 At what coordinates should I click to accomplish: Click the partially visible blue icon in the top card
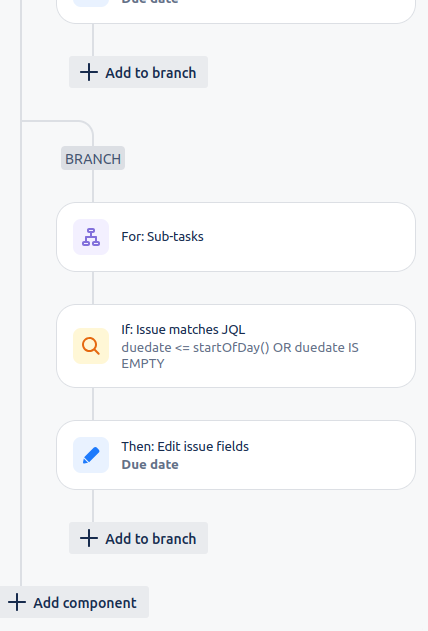click(x=91, y=3)
